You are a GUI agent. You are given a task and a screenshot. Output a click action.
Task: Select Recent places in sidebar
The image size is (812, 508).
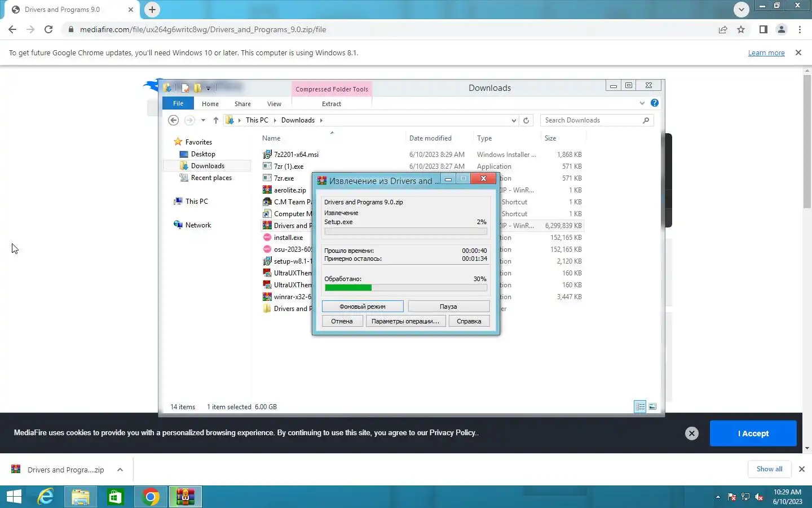pos(211,178)
